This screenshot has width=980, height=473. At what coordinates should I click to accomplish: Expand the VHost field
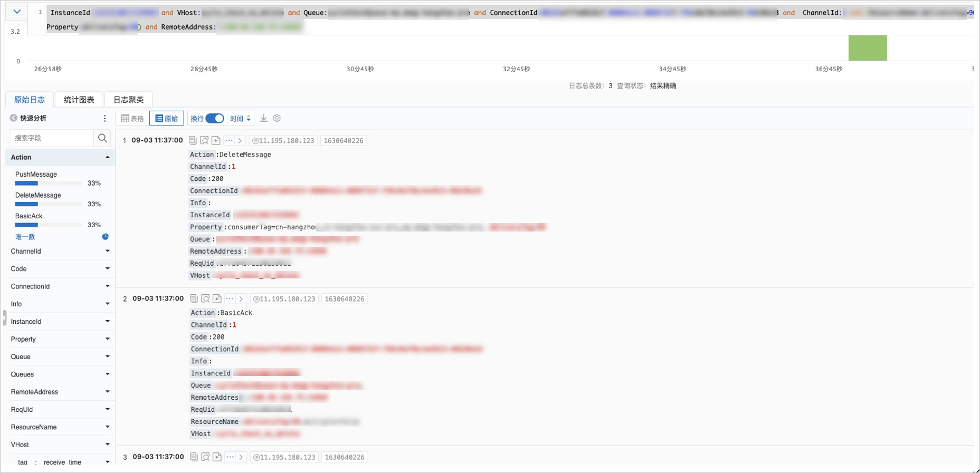click(x=108, y=445)
